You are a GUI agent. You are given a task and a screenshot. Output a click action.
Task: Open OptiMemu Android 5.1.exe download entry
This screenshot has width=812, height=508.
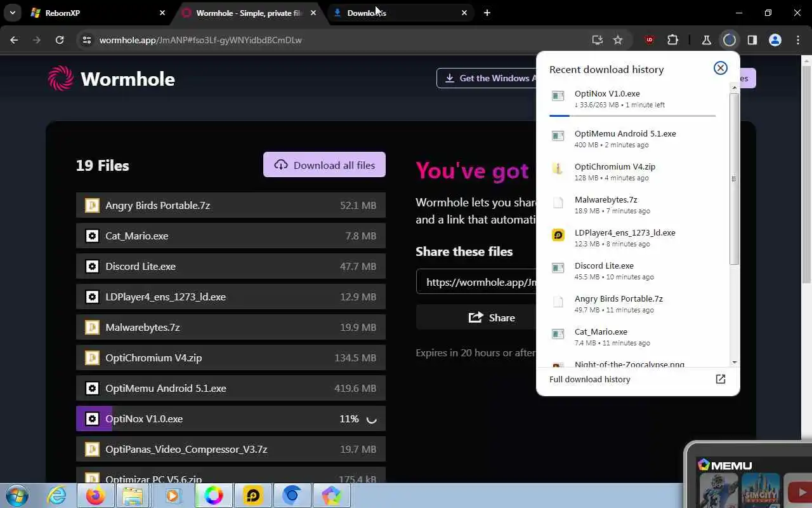632,139
